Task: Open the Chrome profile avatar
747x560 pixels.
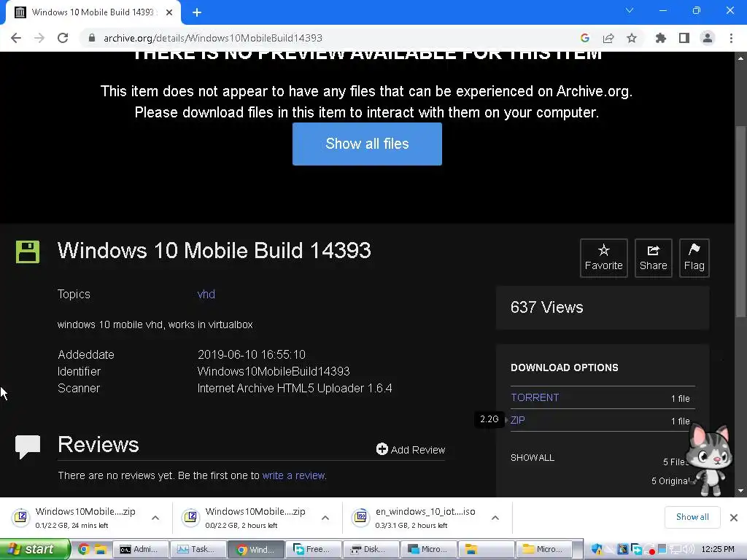Action: tap(708, 38)
